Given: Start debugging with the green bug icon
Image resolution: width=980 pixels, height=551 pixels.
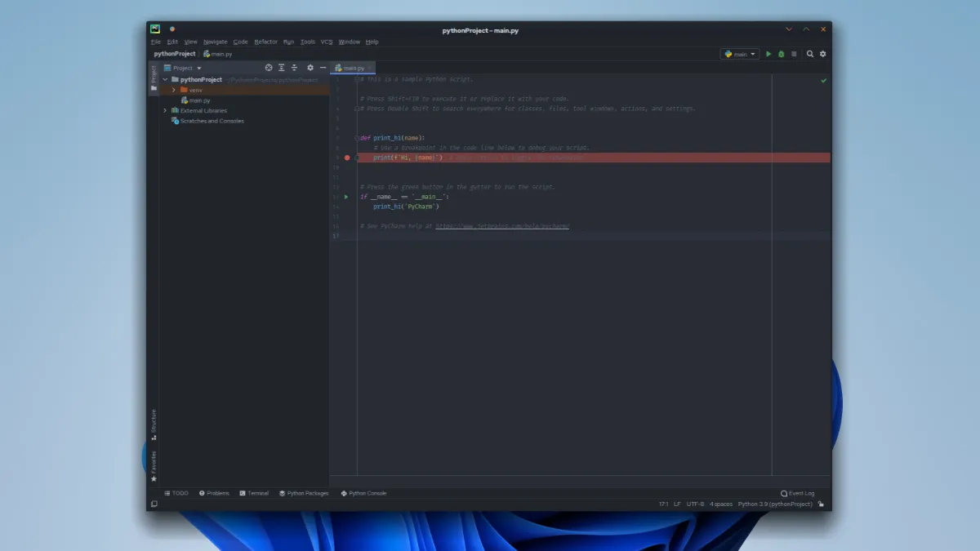Looking at the screenshot, I should 781,54.
